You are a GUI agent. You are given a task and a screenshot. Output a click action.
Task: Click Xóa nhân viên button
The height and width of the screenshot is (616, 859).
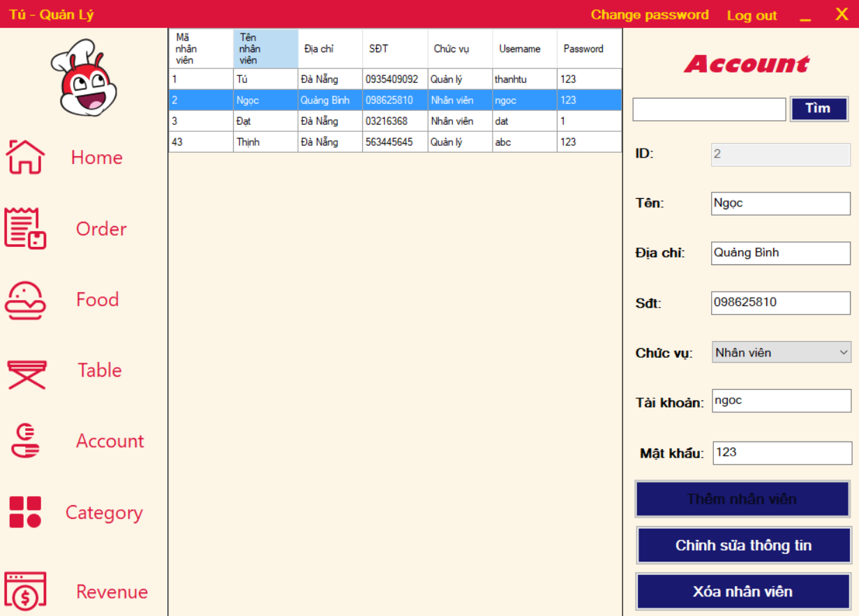click(x=742, y=591)
